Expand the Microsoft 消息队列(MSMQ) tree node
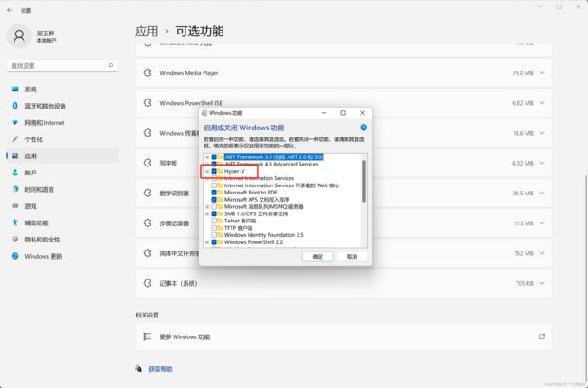The image size is (588, 388). (207, 206)
